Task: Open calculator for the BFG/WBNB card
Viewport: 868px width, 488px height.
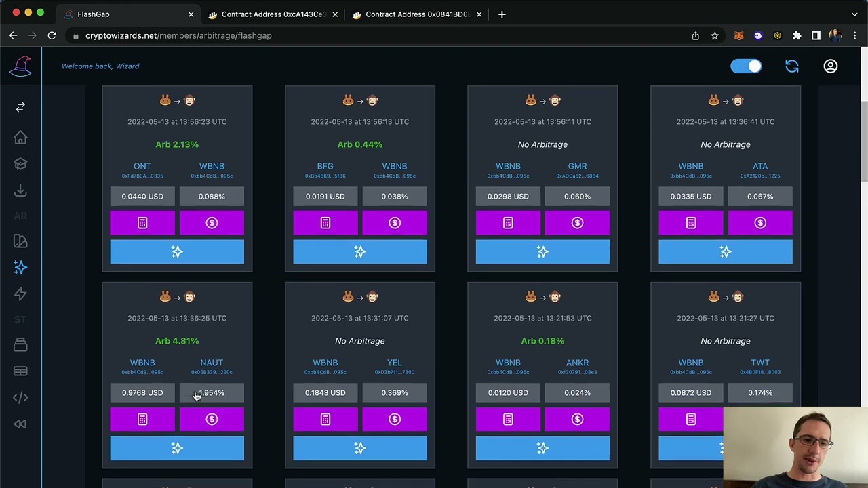Action: (x=325, y=223)
